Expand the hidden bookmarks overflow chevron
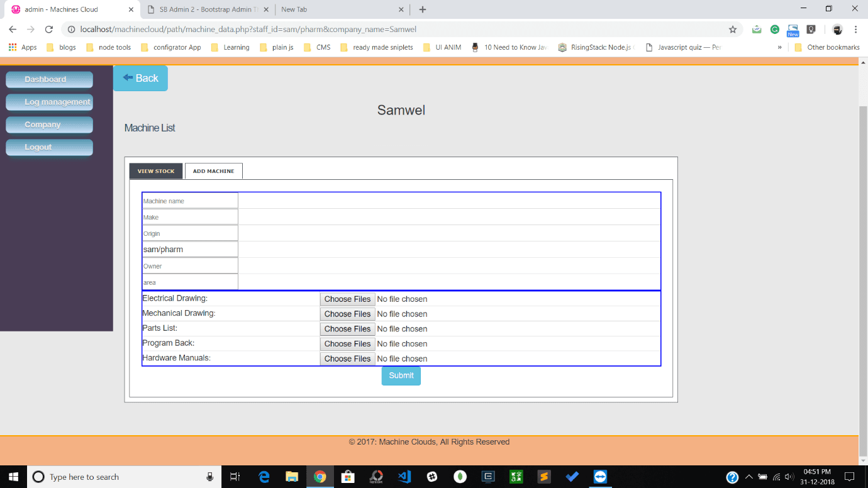This screenshot has height=488, width=868. [x=780, y=47]
